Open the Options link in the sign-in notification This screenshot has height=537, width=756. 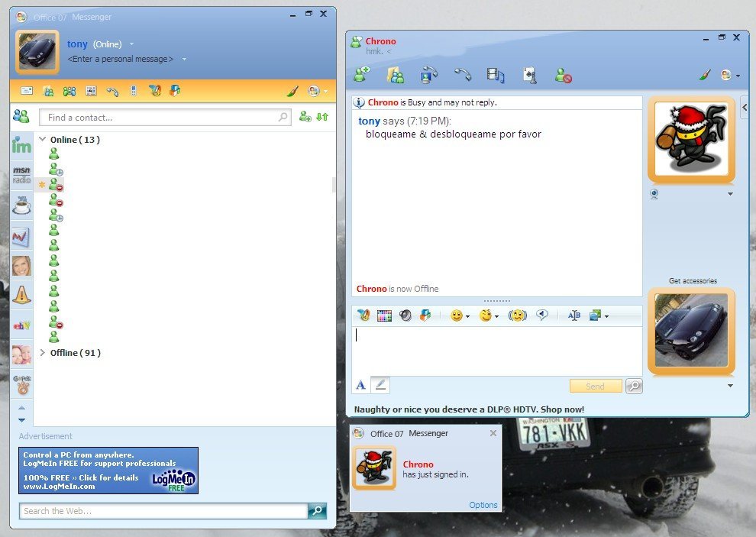tap(483, 505)
